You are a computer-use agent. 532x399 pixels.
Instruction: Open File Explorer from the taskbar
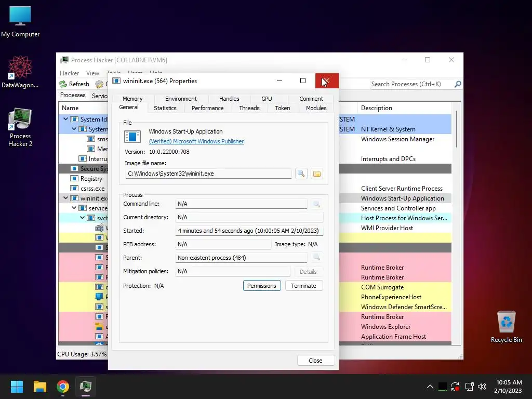click(39, 387)
